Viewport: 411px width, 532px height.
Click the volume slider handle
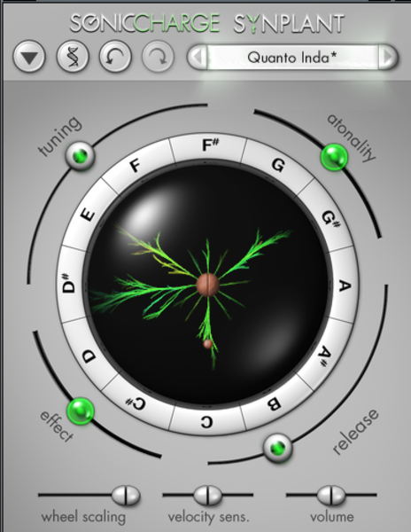coord(331,495)
